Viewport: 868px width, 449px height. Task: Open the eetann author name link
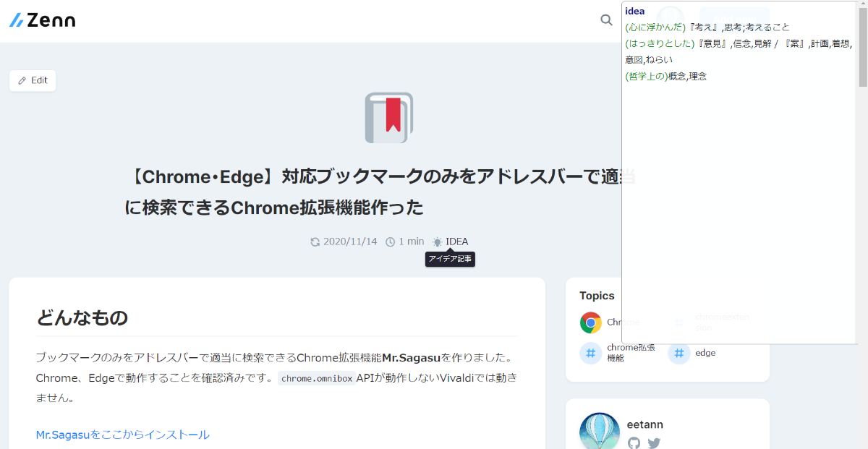point(645,424)
